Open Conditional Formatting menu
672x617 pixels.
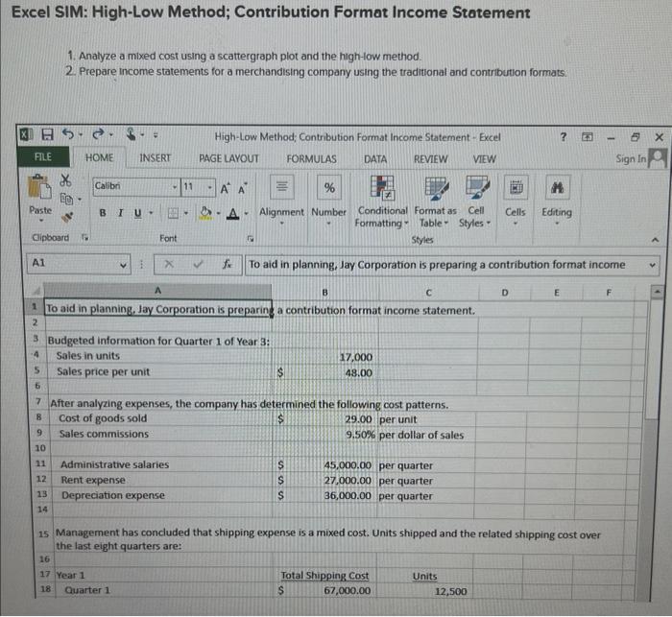click(x=382, y=202)
